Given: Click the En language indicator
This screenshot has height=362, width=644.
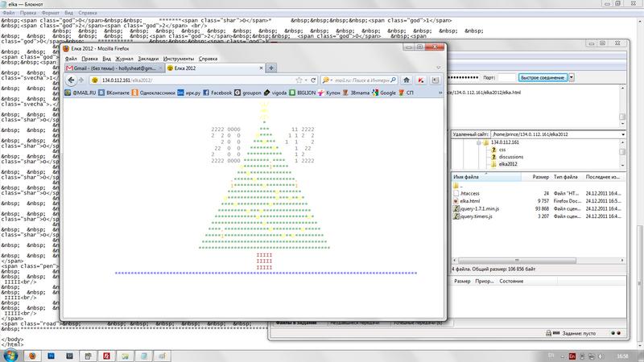Looking at the screenshot, I should (572, 356).
